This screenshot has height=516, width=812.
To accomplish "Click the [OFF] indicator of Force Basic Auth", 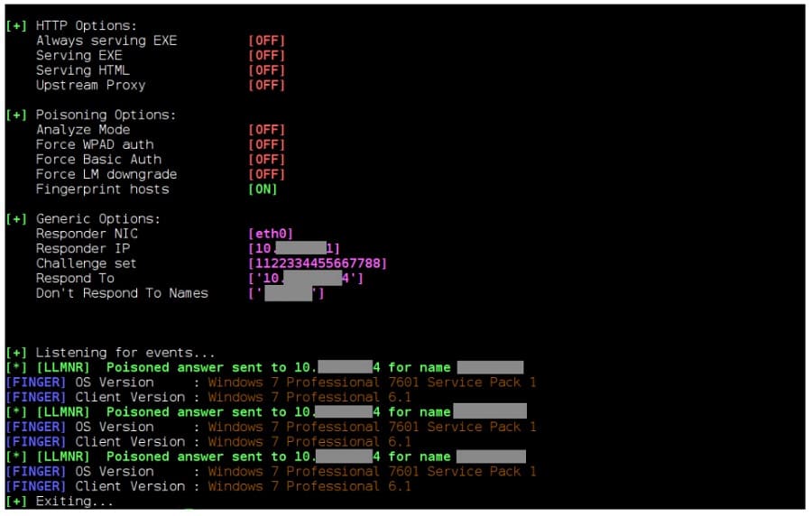I will [266, 160].
